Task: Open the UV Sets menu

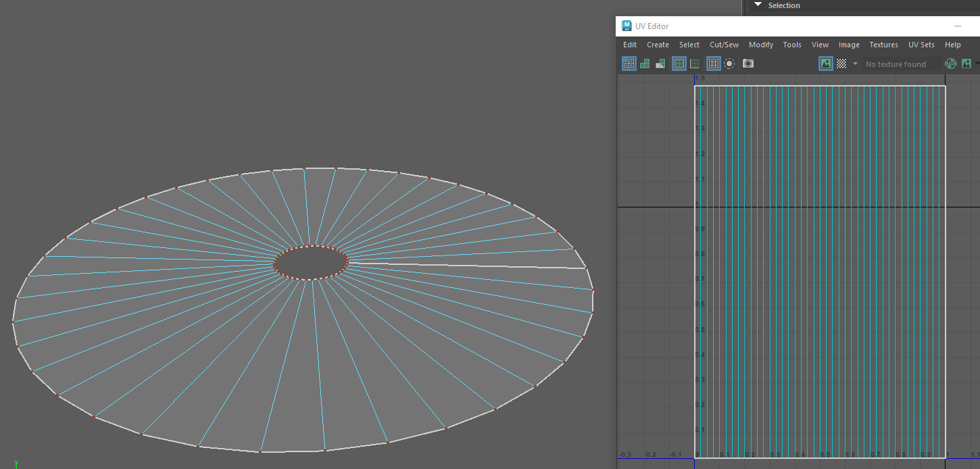Action: [921, 45]
